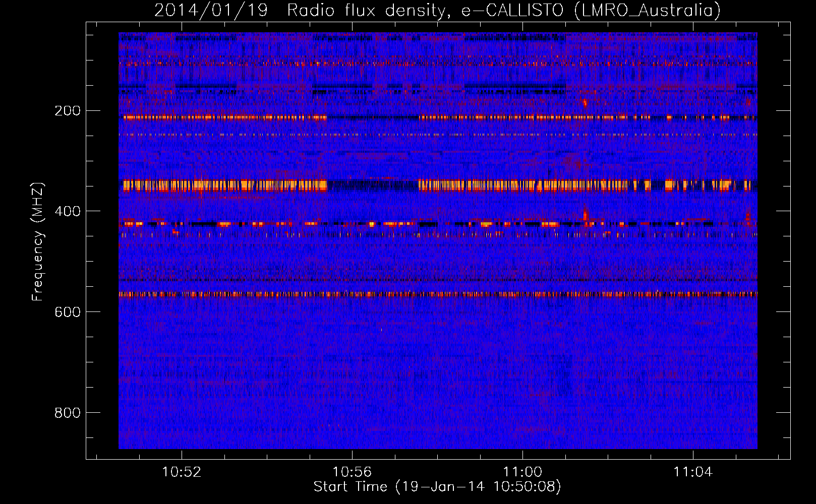The height and width of the screenshot is (504, 816).
Task: Click the 200 frequency tick label
Action: coord(68,110)
